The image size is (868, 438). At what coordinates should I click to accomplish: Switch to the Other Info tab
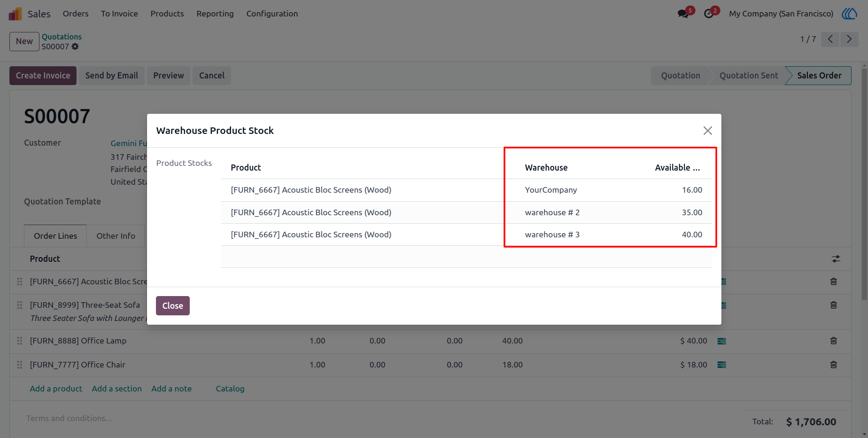tap(116, 236)
